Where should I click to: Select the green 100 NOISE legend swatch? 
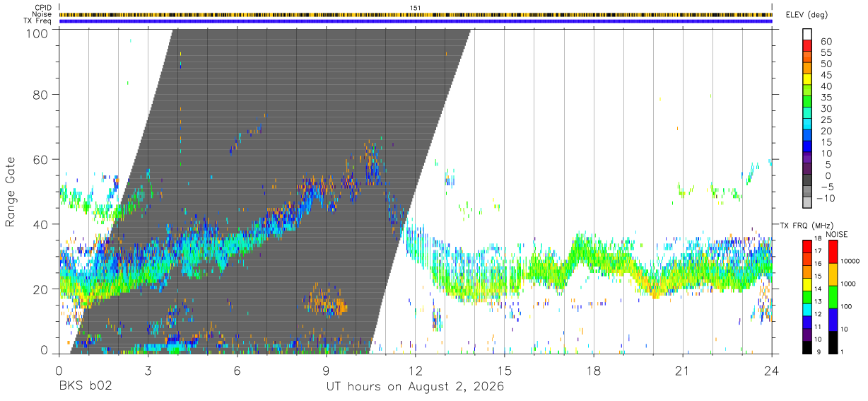pyautogui.click(x=832, y=297)
